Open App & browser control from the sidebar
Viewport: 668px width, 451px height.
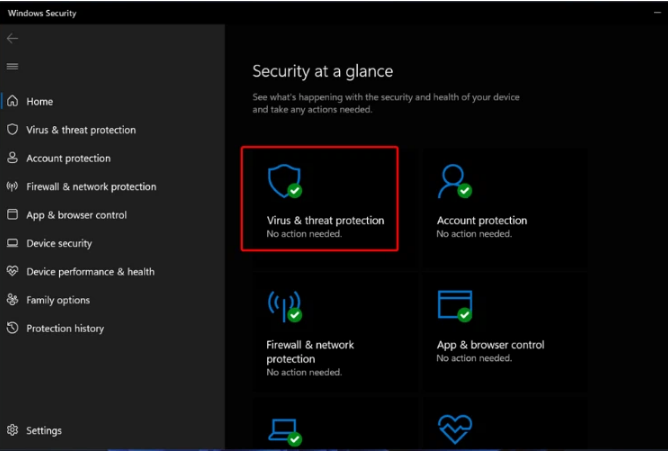coord(77,215)
